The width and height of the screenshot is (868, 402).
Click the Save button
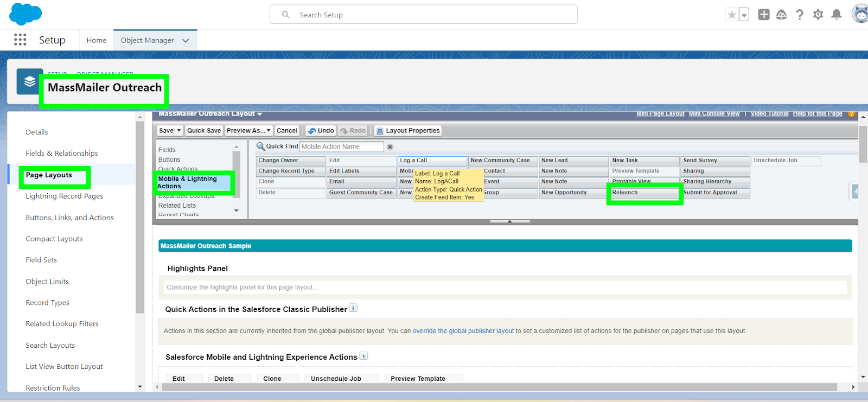tap(166, 131)
